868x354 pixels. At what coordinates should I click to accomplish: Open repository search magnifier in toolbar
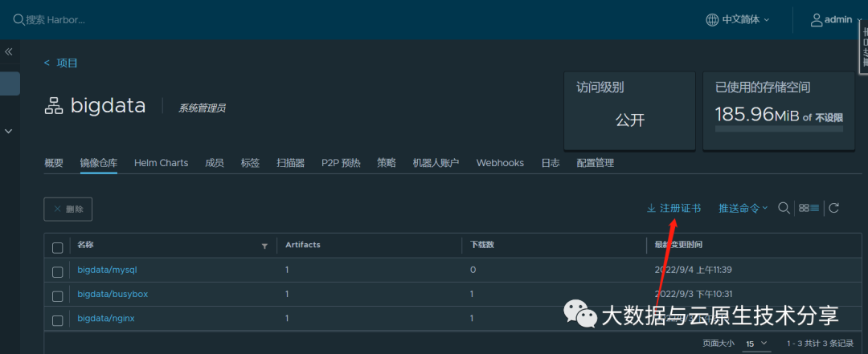click(x=784, y=208)
